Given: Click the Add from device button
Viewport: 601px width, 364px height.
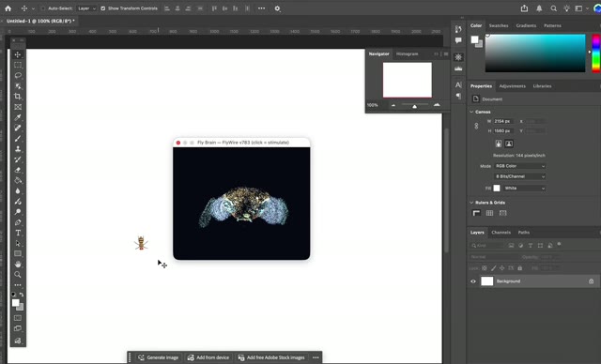Looking at the screenshot, I should (x=208, y=357).
